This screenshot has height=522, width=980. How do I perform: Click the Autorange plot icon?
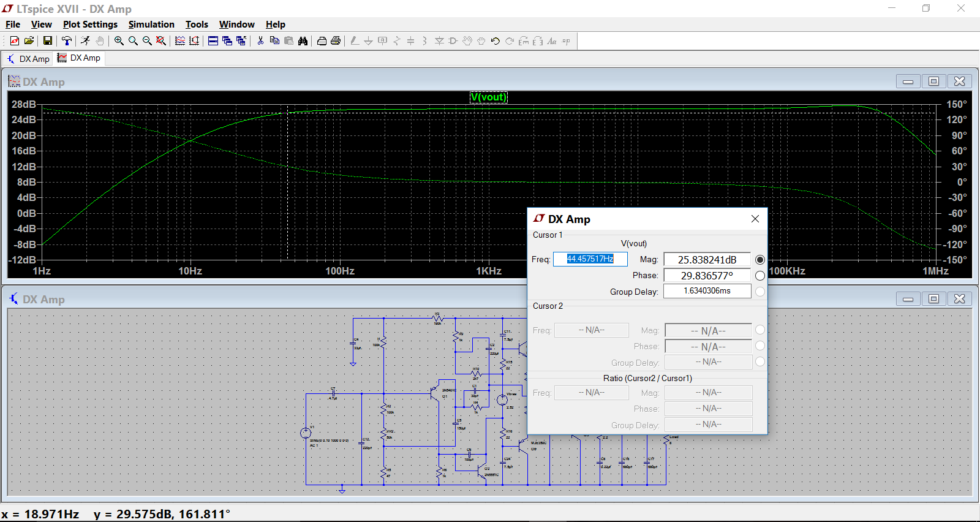[194, 41]
